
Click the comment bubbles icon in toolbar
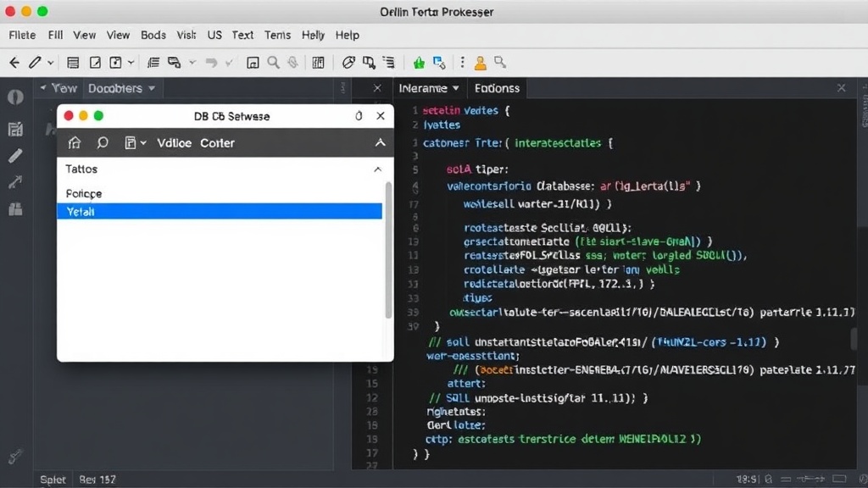coord(175,63)
